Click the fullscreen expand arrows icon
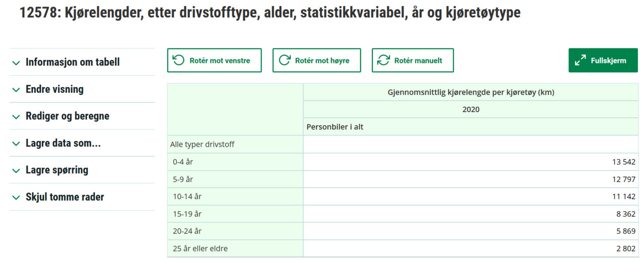Viewport: 644px width, 263px height. click(580, 60)
